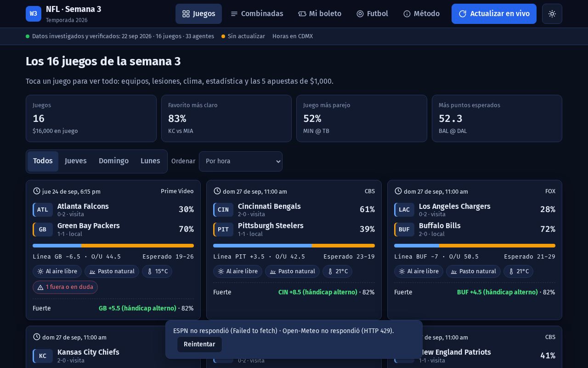Click the BUF team badge

(x=404, y=230)
